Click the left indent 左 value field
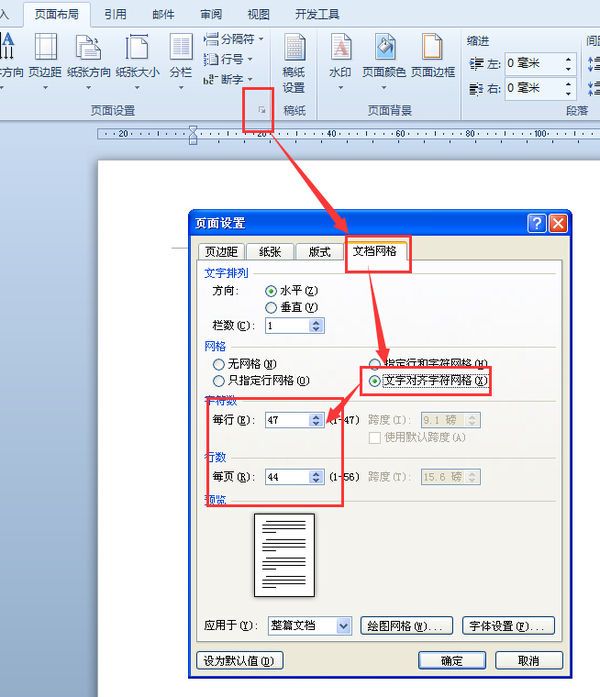 tap(534, 64)
